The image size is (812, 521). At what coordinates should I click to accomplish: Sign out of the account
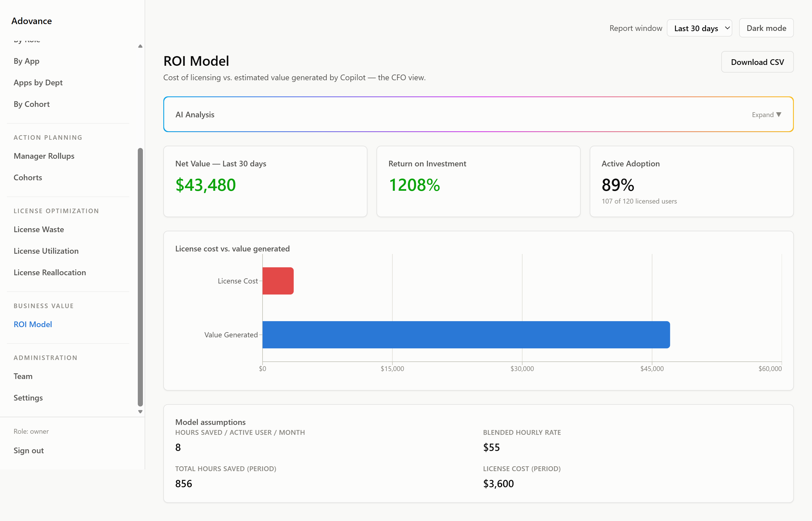pyautogui.click(x=29, y=451)
